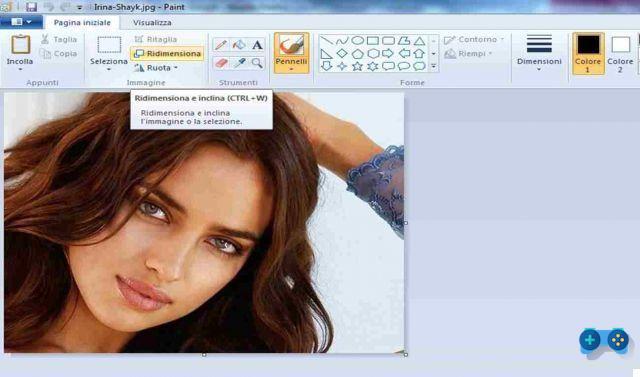The height and width of the screenshot is (377, 640).
Task: Pick the Six-point star shape
Action: (373, 66)
